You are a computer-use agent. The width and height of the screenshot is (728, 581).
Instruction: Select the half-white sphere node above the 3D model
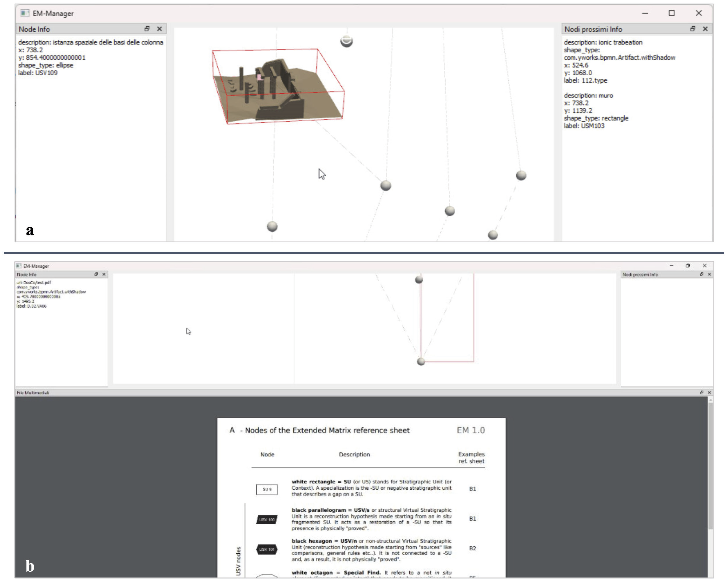point(347,41)
